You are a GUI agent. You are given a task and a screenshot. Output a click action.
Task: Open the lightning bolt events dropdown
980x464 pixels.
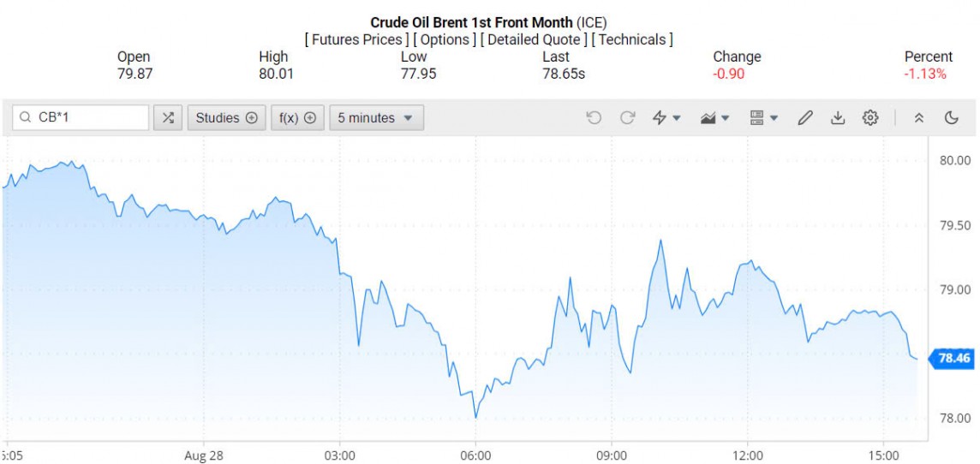(x=666, y=118)
